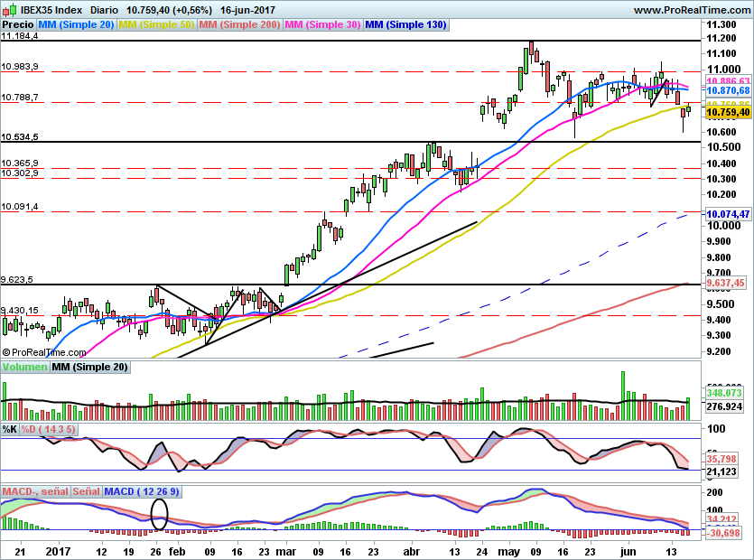Click the 21,123 stochastic %K value tag

click(x=721, y=471)
